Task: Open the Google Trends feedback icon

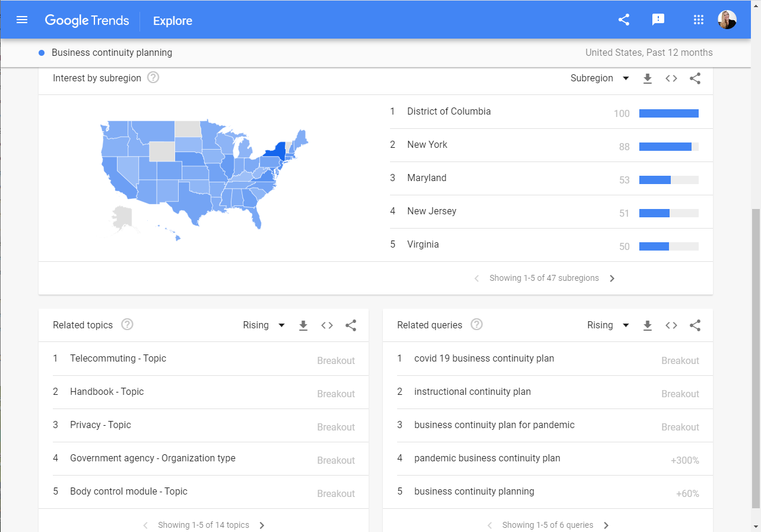Action: pos(658,19)
